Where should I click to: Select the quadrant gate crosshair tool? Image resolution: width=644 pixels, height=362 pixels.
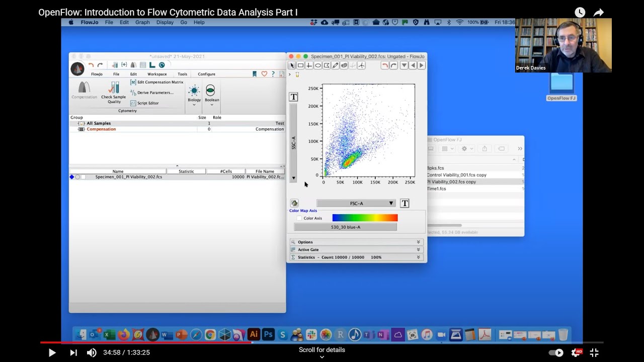309,65
